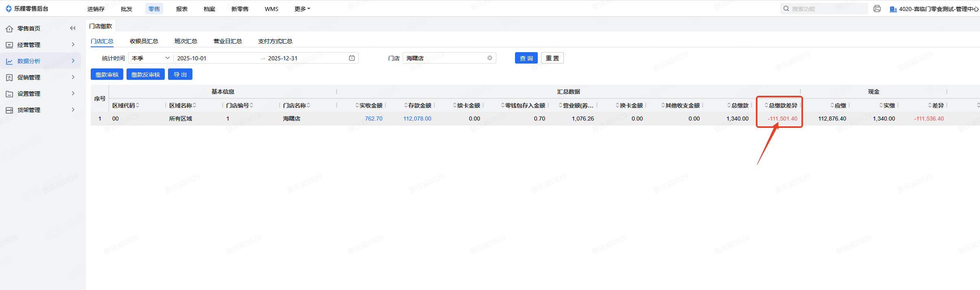Screen dimensions: 980x290
Task: Collapse the sidebar with the arrow icon
Action: (73, 28)
